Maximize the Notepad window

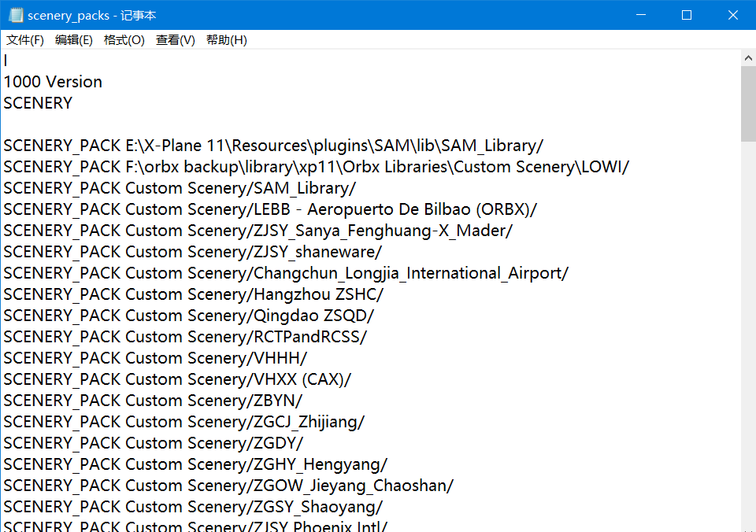pyautogui.click(x=687, y=15)
